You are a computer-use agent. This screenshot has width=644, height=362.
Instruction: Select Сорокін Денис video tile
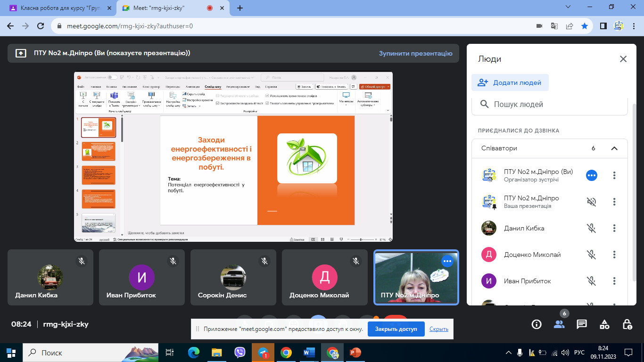click(233, 277)
